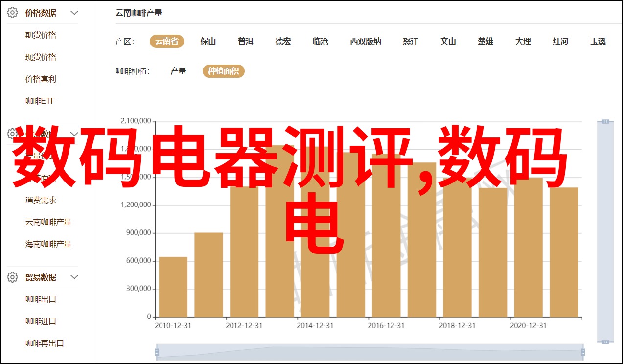Image resolution: width=624 pixels, height=364 pixels.
Task: Switch 咖啡种植 to 种植面积
Action: coord(224,71)
